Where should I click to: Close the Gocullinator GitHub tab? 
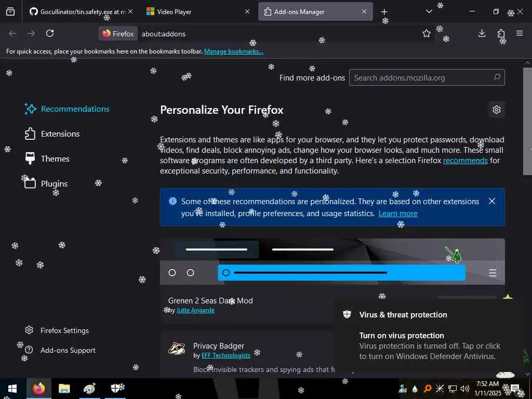(130, 11)
